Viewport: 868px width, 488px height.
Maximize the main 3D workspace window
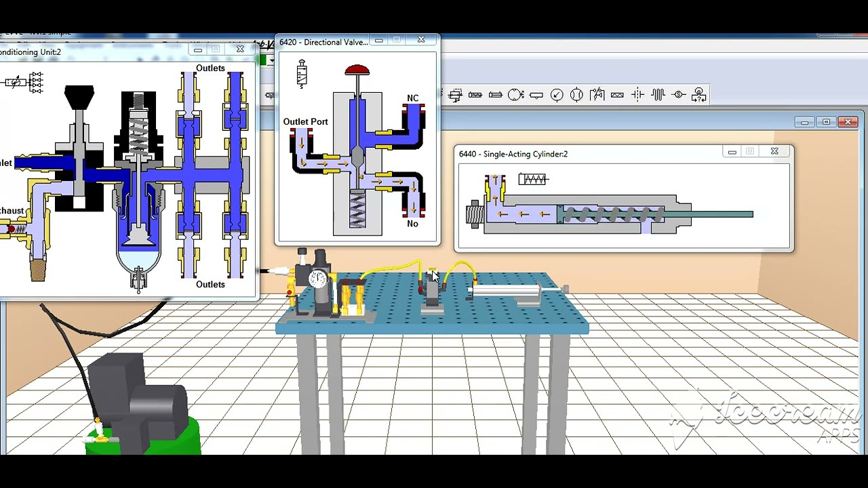click(x=826, y=122)
